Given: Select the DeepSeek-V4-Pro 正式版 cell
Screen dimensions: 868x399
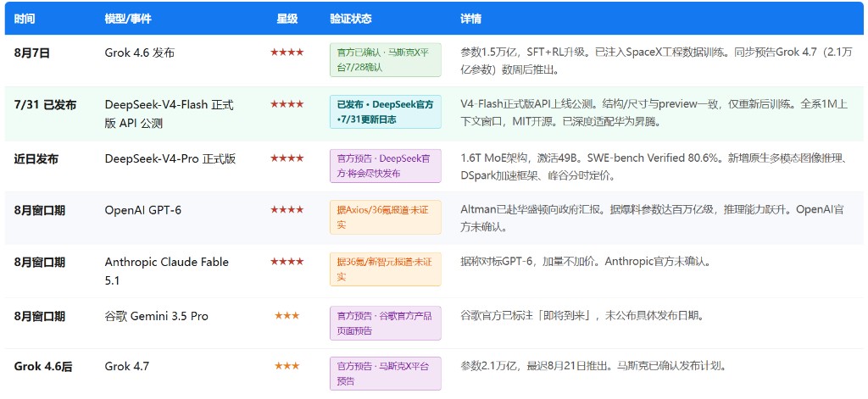Looking at the screenshot, I should pos(170,159).
